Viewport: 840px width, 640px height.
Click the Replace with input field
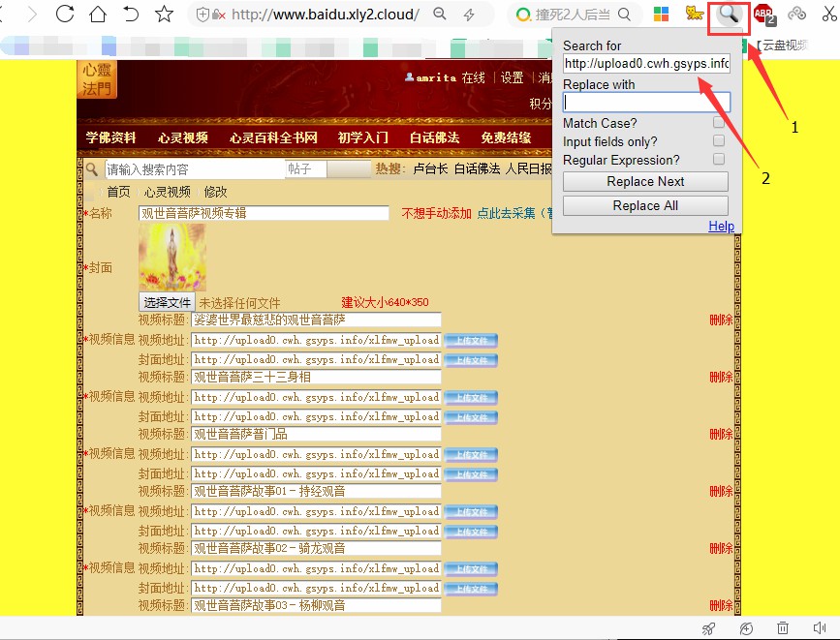coord(646,103)
